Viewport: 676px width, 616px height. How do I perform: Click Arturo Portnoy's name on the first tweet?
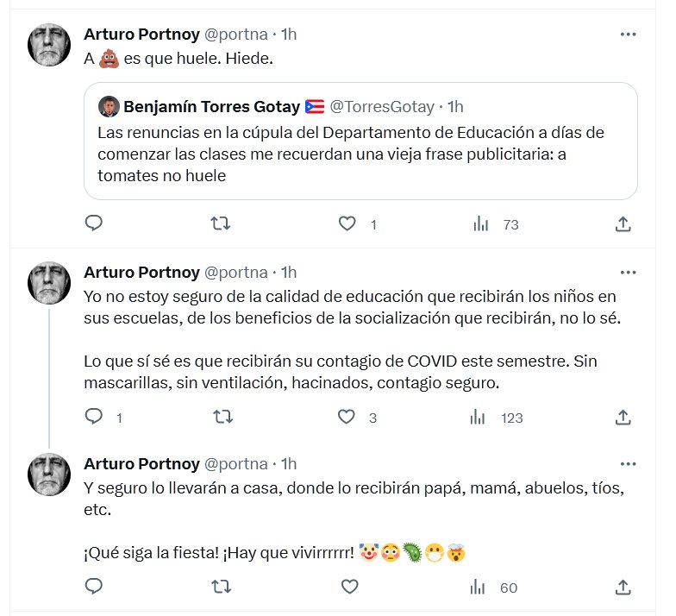pos(141,34)
